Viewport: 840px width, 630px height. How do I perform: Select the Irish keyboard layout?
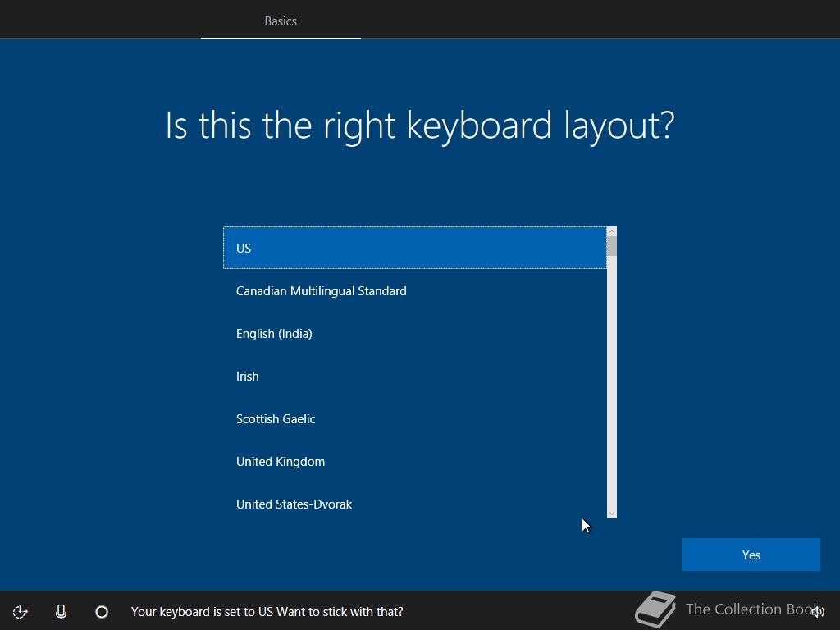point(415,376)
